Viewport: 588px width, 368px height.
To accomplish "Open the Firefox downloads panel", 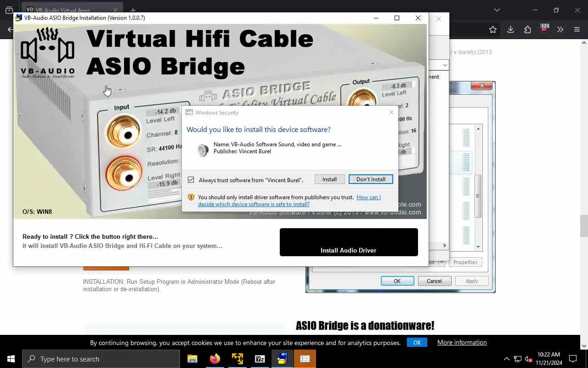I will (x=510, y=29).
